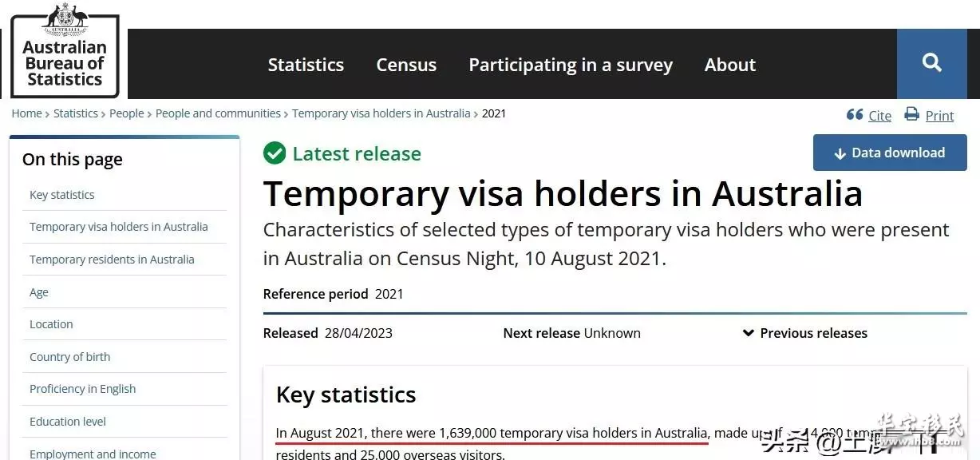Jump to Education level section

[67, 422]
